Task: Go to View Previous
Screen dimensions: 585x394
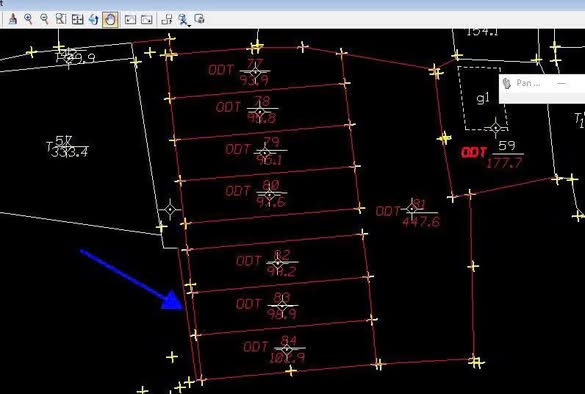Action: 130,19
